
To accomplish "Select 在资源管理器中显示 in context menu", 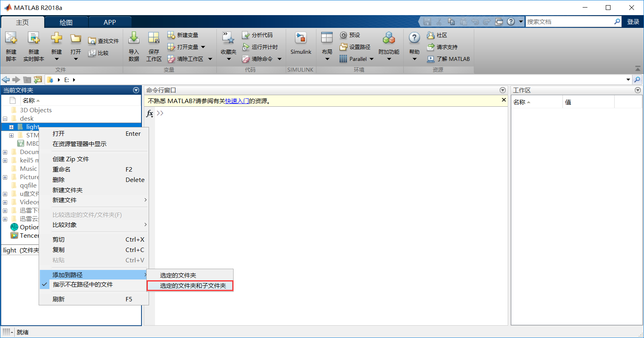I will pos(94,144).
